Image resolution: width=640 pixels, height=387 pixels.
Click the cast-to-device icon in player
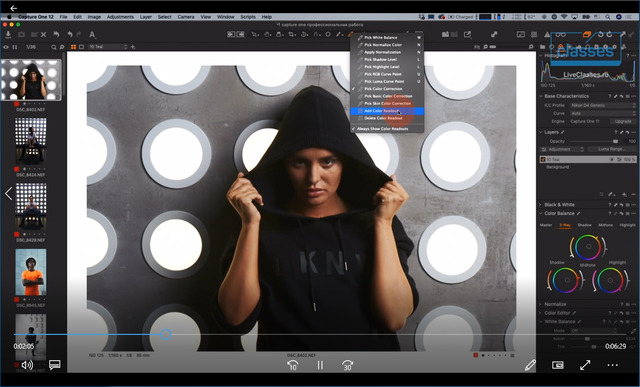[x=558, y=365]
